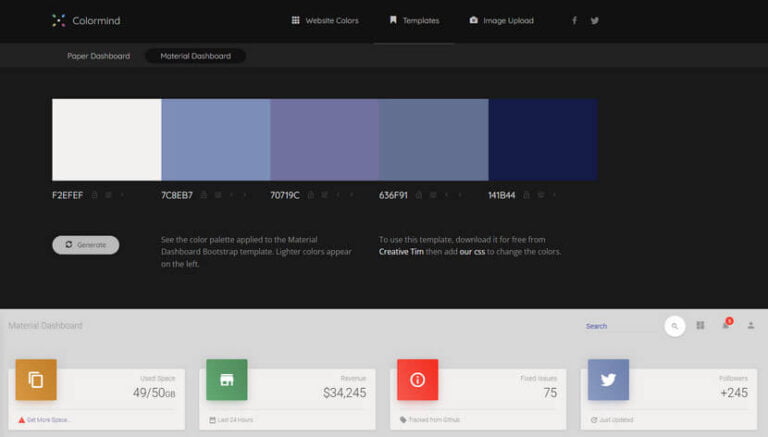This screenshot has height=437, width=768.
Task: Move the 7C8EB7 color left with arrow
Action: (x=231, y=195)
